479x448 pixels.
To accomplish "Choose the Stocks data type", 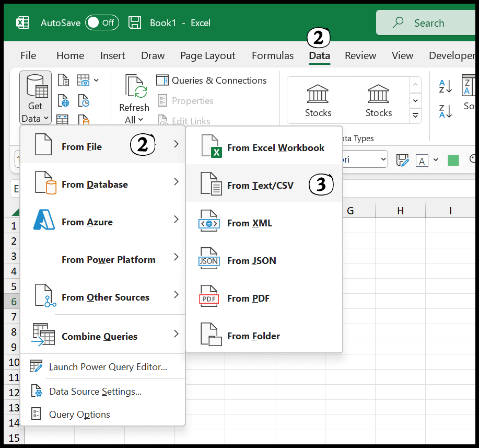I will (318, 99).
